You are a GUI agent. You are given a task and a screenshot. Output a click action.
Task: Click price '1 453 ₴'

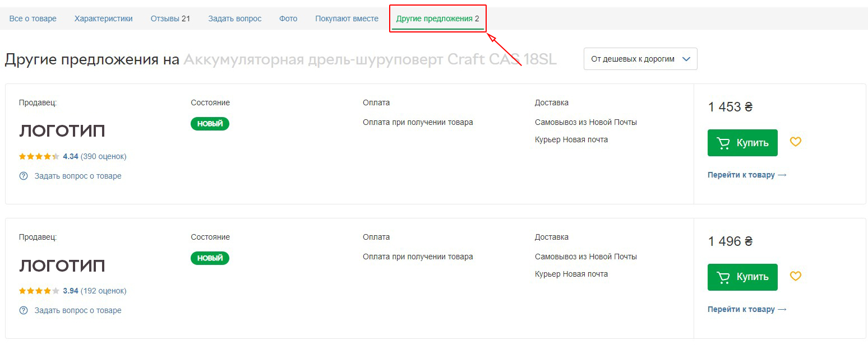point(730,107)
